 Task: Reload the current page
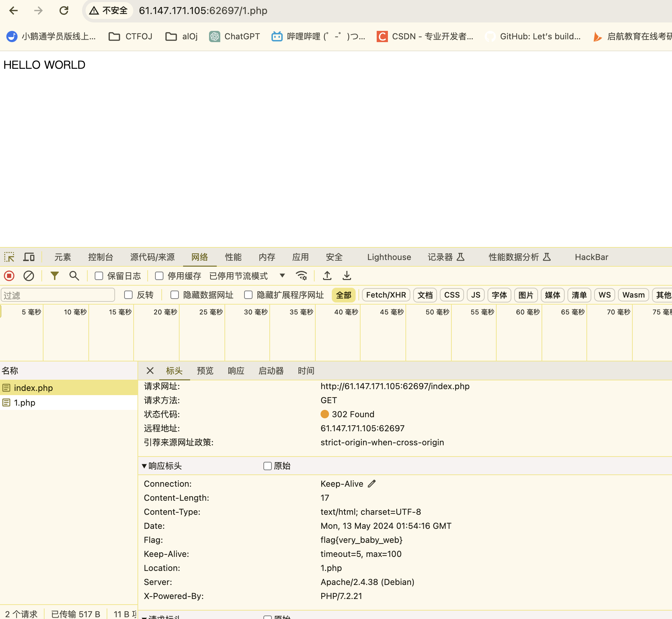pos(64,11)
